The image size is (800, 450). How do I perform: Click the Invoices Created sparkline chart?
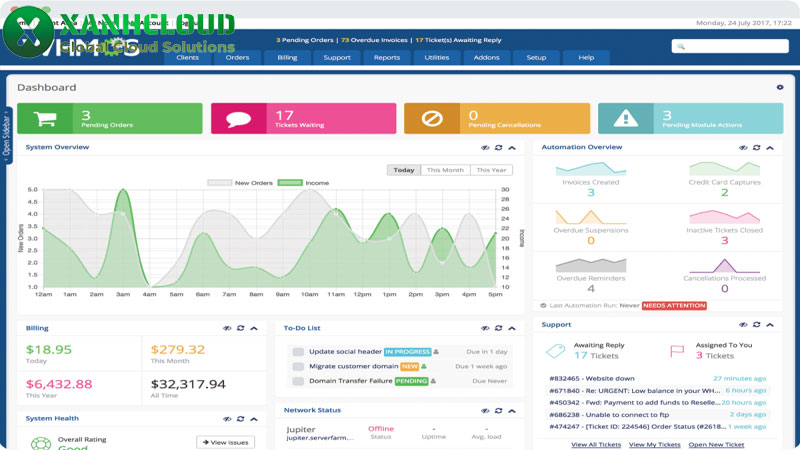tap(590, 168)
